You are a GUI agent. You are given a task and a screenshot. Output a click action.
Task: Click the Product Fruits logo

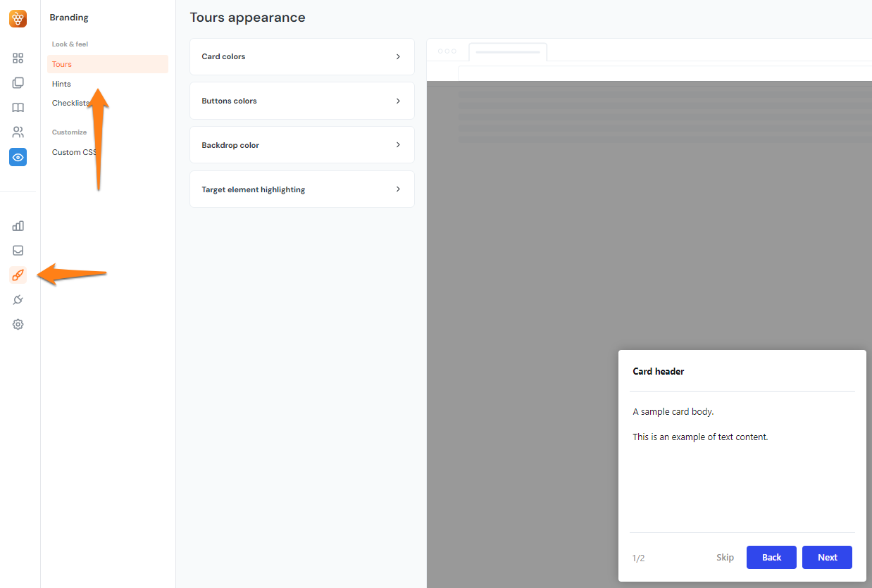[18, 18]
